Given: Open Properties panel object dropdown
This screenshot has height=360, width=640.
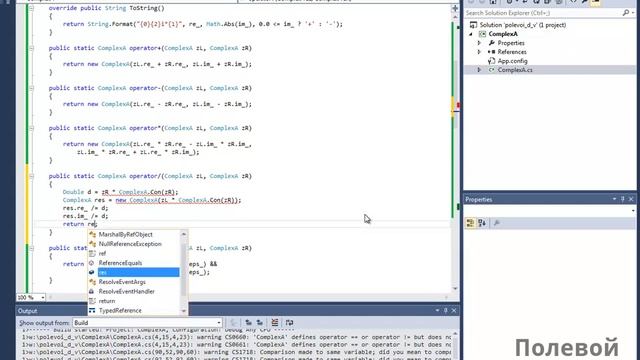Looking at the screenshot, I should tap(633, 211).
